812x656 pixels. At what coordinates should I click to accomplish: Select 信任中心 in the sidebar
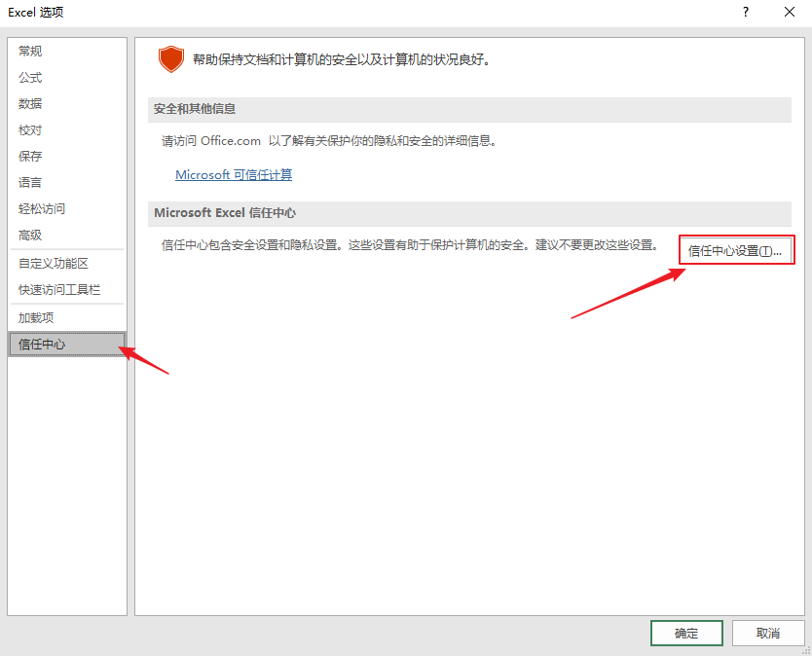click(x=67, y=345)
